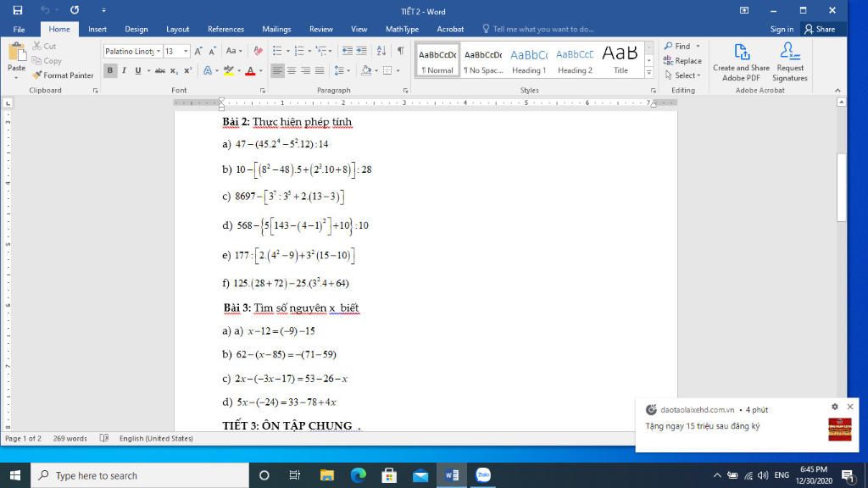This screenshot has width=868, height=488.
Task: Open the font name dropdown
Action: [159, 51]
